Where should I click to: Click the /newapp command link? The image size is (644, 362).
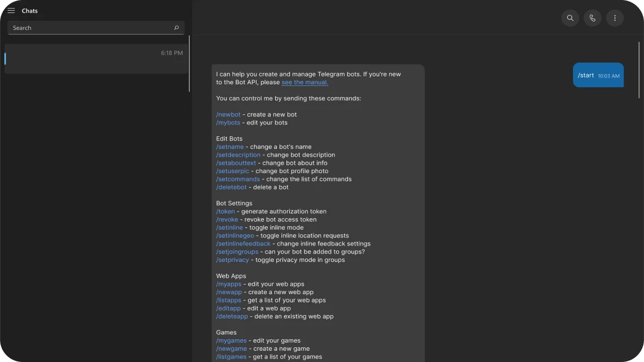228,292
